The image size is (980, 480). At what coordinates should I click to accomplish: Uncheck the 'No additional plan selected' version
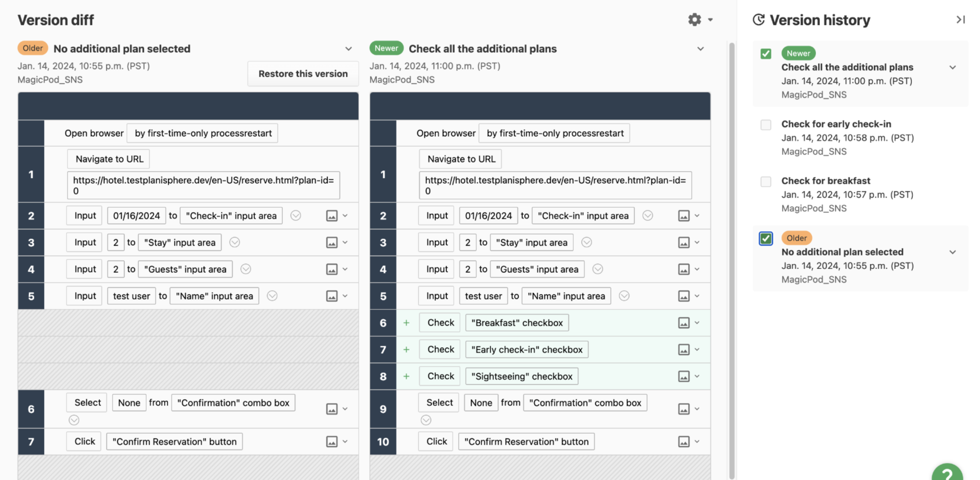pos(766,239)
